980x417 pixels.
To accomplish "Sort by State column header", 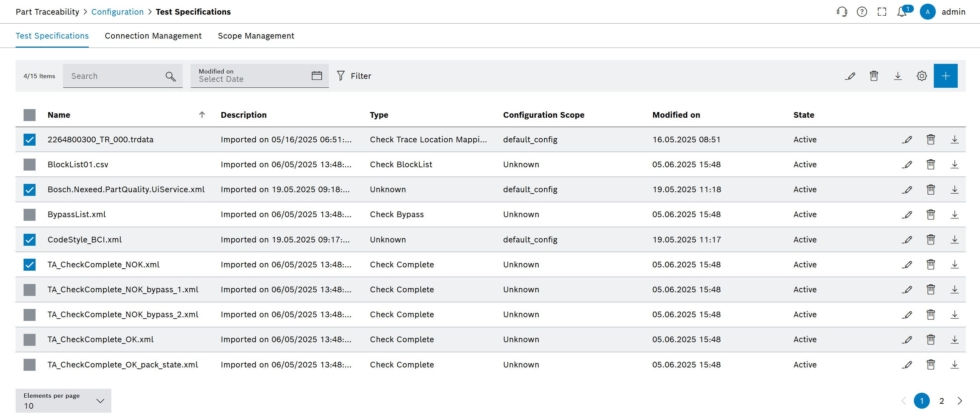I will click(804, 115).
